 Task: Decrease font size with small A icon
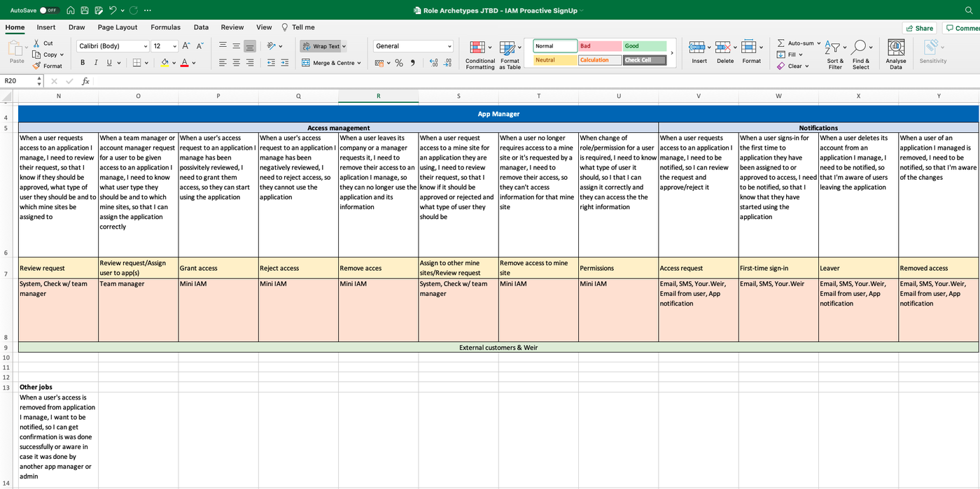click(199, 45)
